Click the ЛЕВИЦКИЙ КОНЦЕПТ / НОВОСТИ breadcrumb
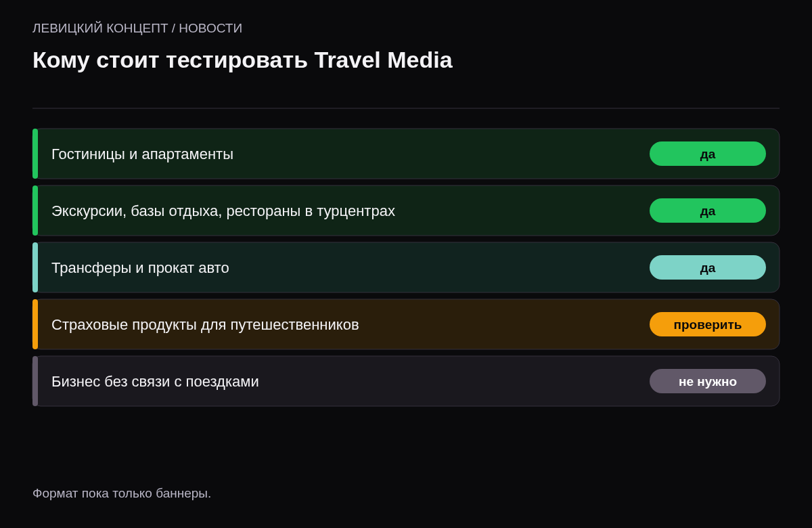 click(x=137, y=28)
